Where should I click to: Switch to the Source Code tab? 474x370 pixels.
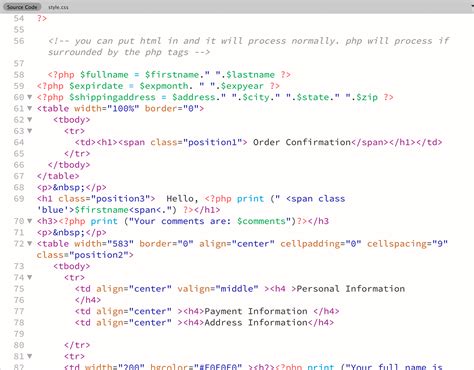click(x=22, y=7)
